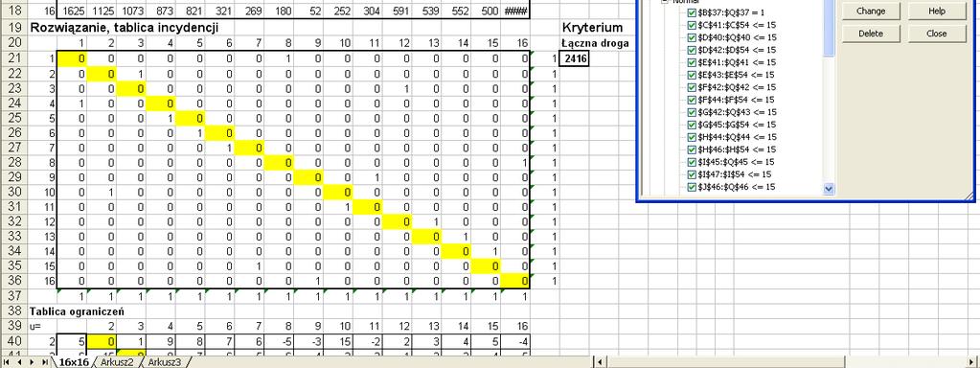Select row header 21
This screenshot has width=980, height=368.
coord(13,58)
